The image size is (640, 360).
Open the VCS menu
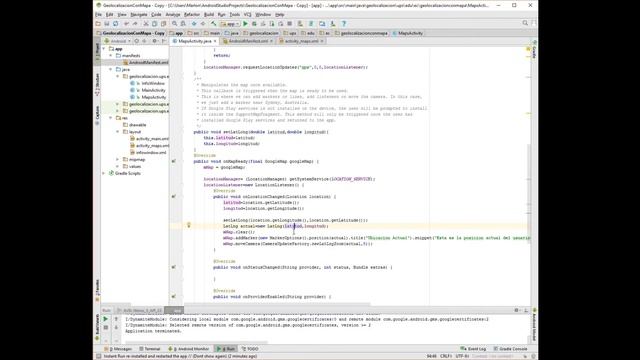(x=247, y=15)
